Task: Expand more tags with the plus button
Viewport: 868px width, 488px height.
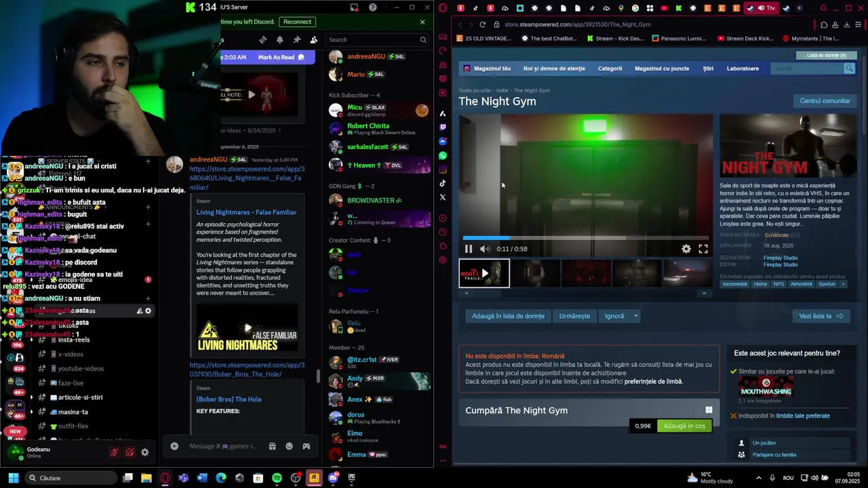Action: click(x=843, y=284)
